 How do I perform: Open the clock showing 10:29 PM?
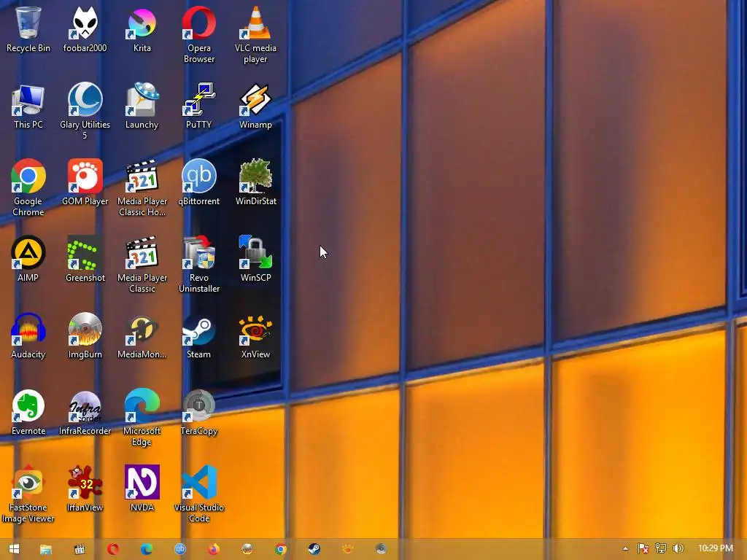[x=716, y=548]
